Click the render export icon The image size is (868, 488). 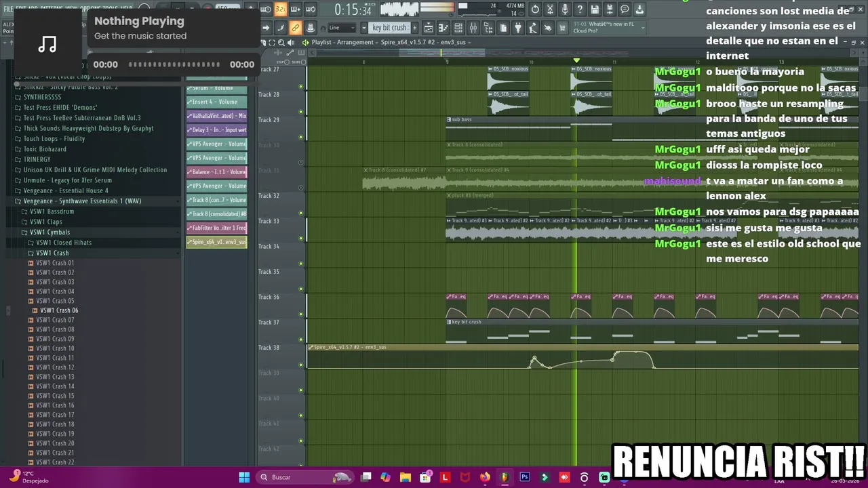(609, 9)
